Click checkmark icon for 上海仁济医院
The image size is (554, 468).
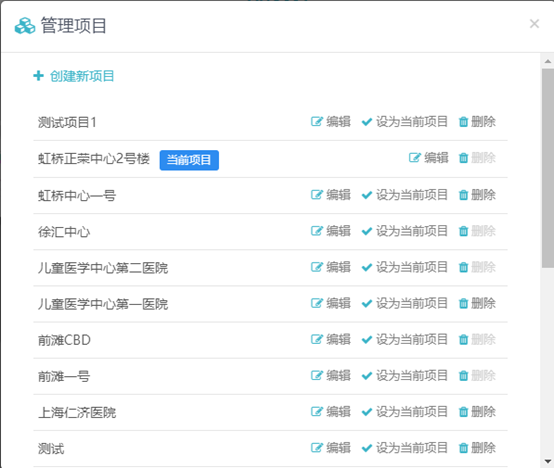pos(367,412)
